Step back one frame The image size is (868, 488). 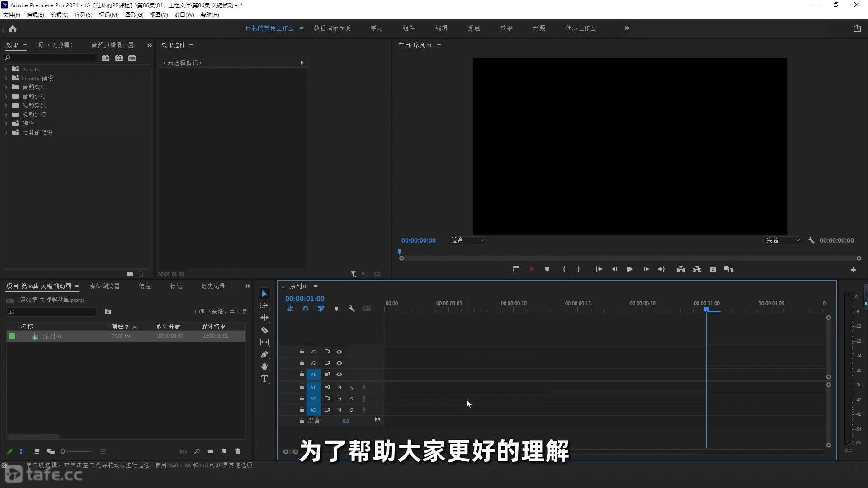point(614,269)
